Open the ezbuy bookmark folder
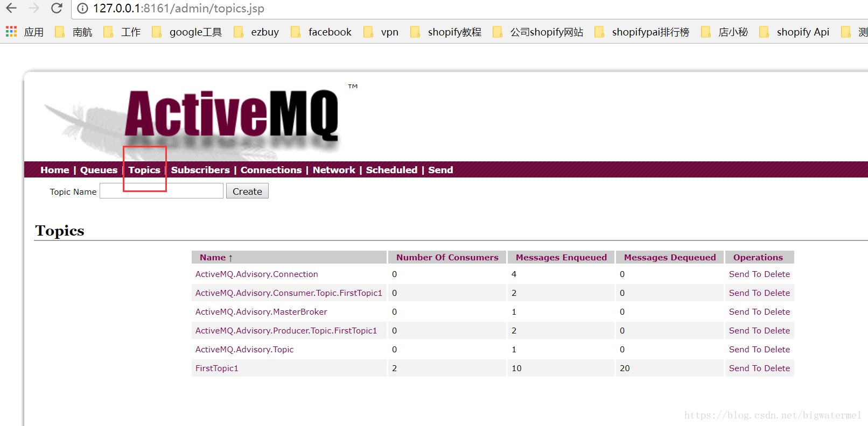868x426 pixels. pos(256,32)
